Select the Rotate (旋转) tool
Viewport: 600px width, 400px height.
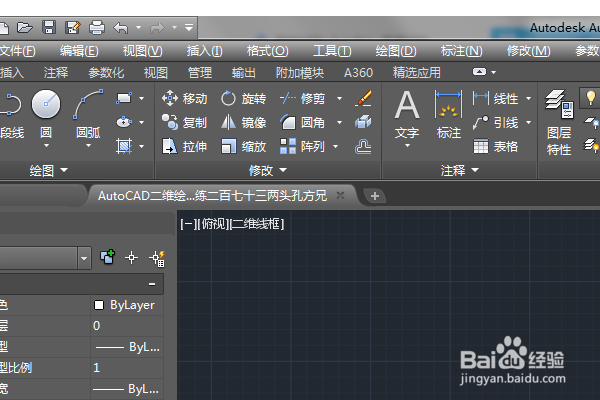click(243, 98)
